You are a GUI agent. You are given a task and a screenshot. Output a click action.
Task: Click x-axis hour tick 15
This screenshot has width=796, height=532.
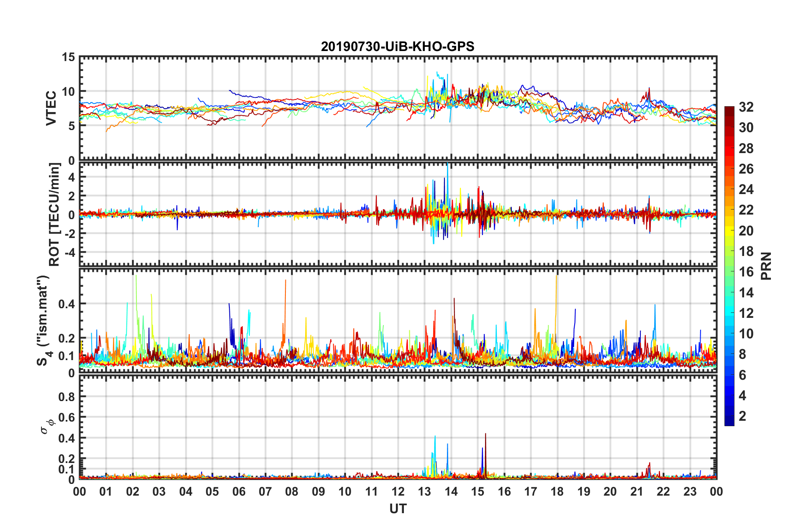478,491
